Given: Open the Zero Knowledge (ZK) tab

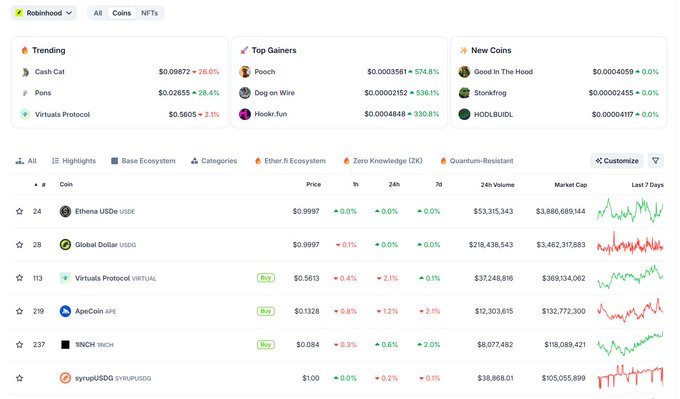Looking at the screenshot, I should [x=382, y=161].
